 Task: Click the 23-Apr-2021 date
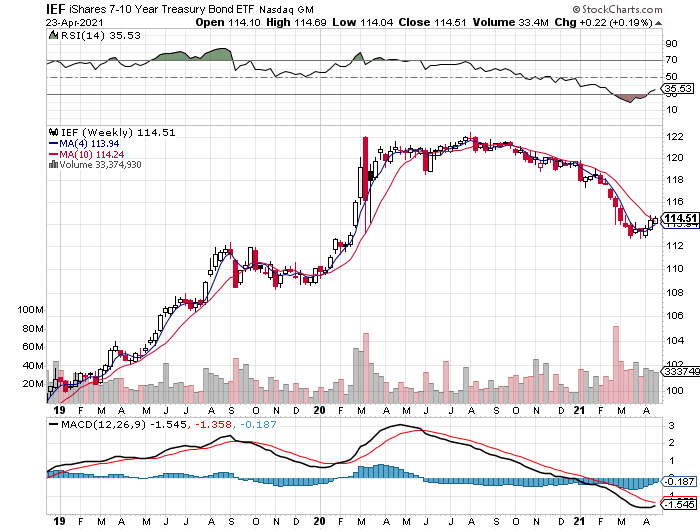point(74,23)
